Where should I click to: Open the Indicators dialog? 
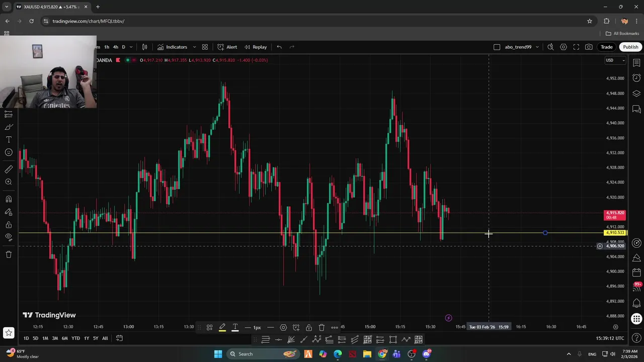click(172, 47)
